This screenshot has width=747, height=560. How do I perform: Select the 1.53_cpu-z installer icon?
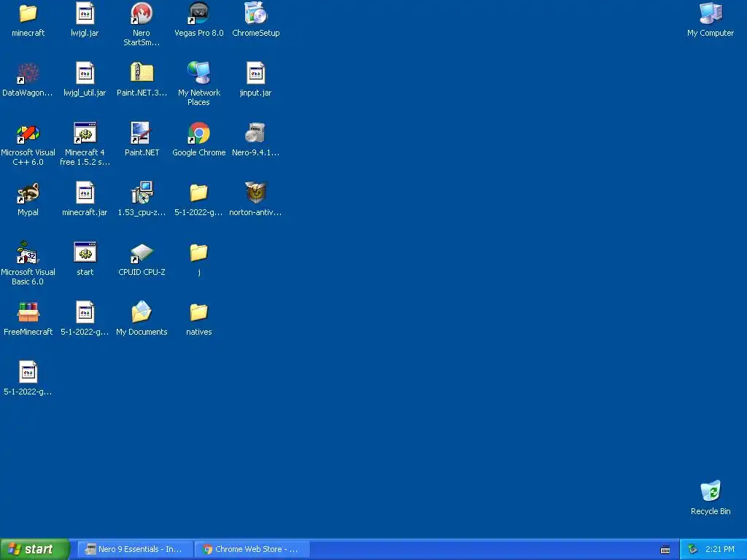coord(142,192)
